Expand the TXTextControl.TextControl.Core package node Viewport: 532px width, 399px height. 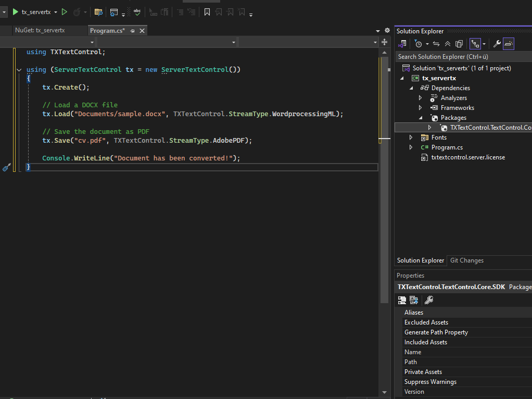pos(429,128)
